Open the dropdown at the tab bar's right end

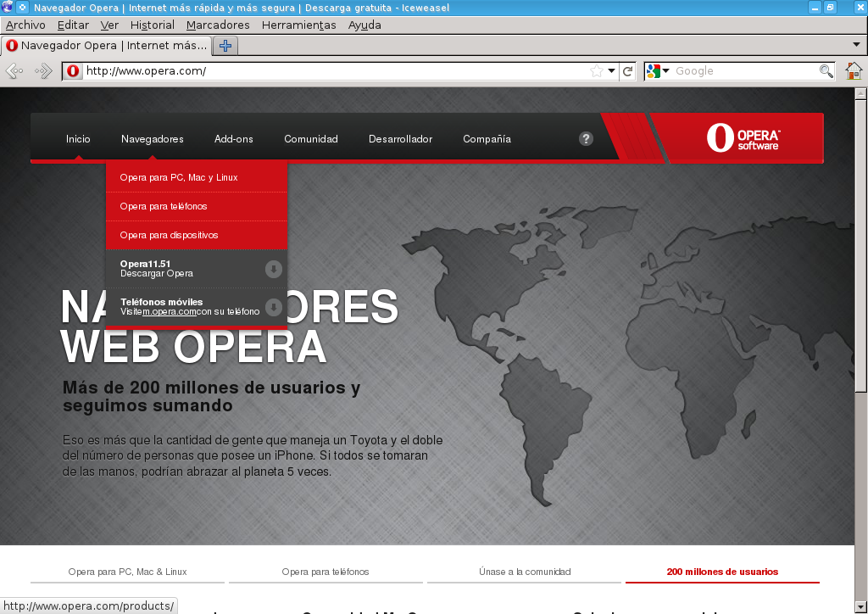[856, 46]
